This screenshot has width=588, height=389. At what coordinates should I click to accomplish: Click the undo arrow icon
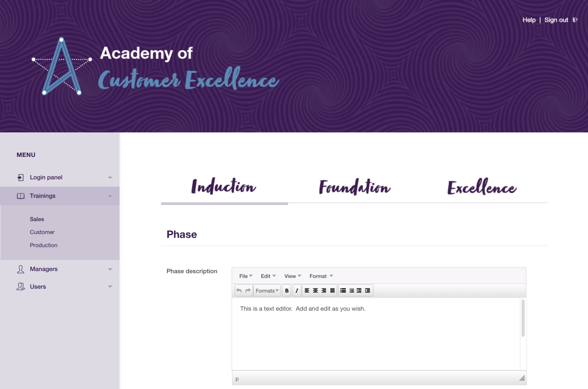pos(239,290)
